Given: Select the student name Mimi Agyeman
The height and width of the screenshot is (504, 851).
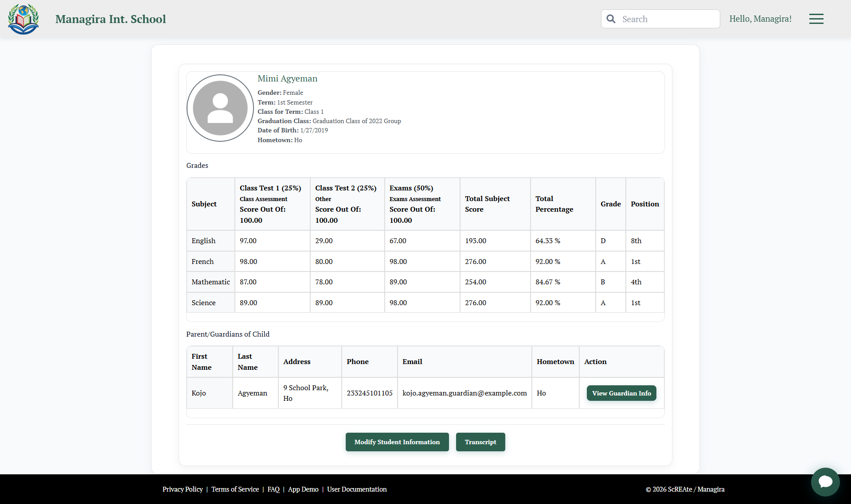Looking at the screenshot, I should [x=287, y=78].
